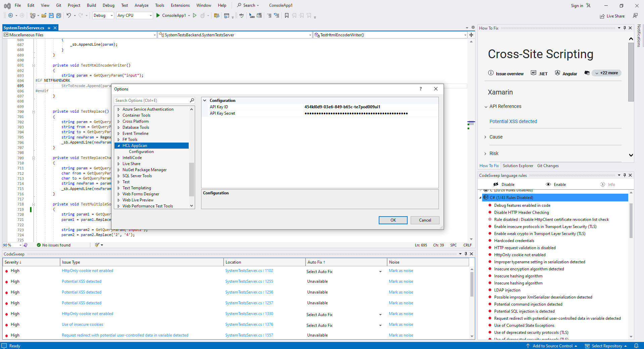Click the code cleanup broom icon
Image resolution: width=644 pixels, height=349 pixels.
97,245
